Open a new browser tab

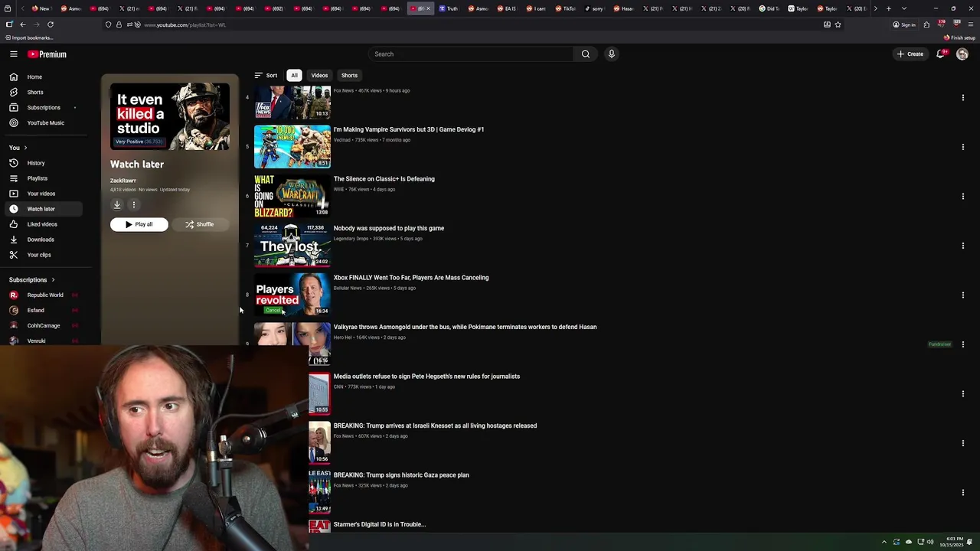[x=888, y=8]
